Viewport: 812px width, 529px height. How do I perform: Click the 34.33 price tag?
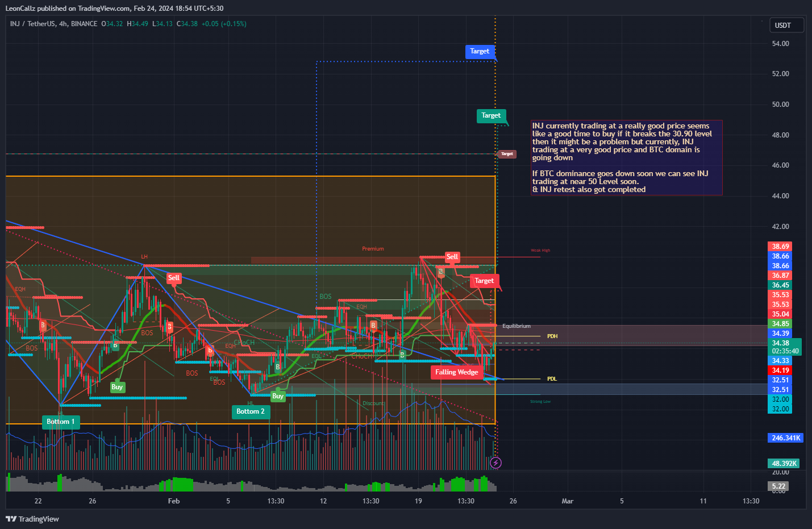780,361
